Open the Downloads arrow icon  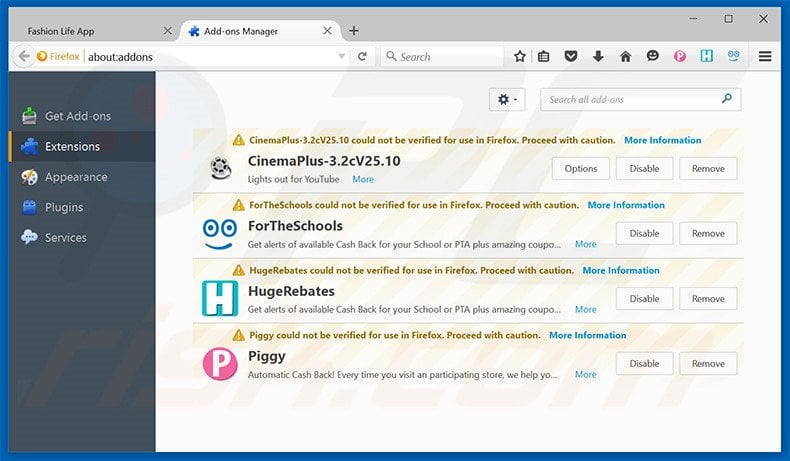tap(598, 56)
